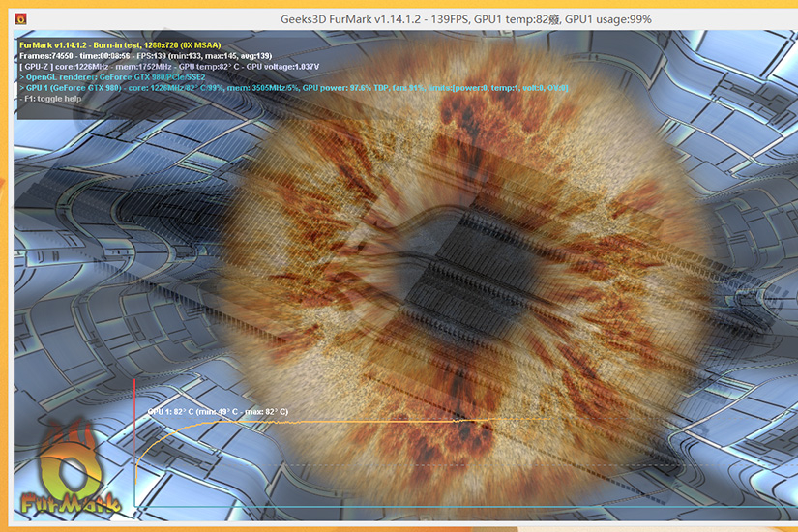Click the 'GPU 1: 82° C (min: 49° C' graph label
Viewport: 798px width, 532px height.
[x=218, y=411]
